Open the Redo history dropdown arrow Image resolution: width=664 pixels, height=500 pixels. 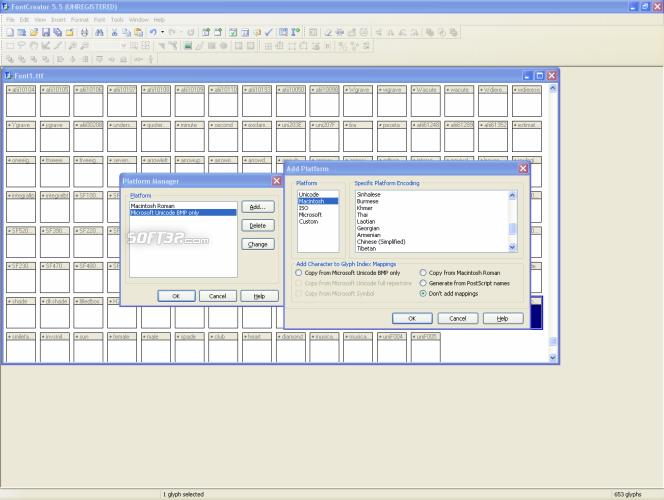[181, 32]
